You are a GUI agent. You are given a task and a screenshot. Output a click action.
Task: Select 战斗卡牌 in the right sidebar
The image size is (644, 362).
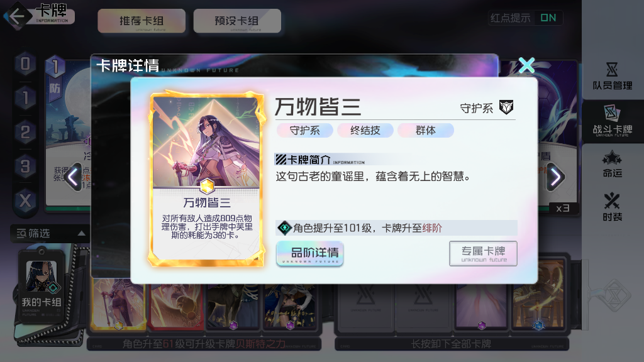613,121
